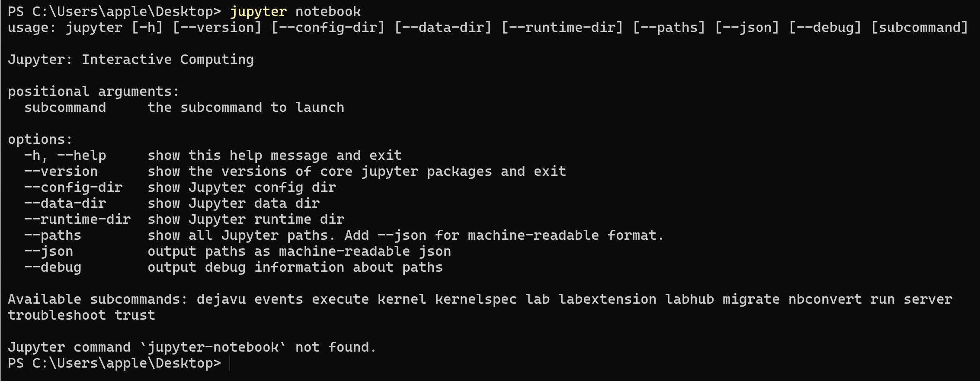Click the cursor at the last prompt
This screenshot has height=381, width=980.
coord(230,363)
